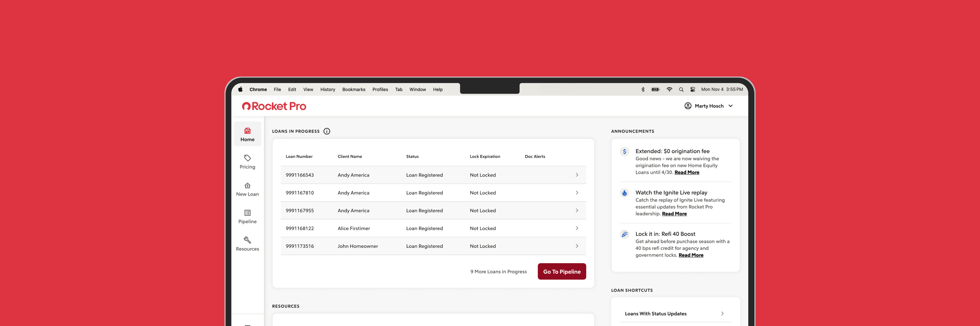The height and width of the screenshot is (326, 980).
Task: Click Loans In Progress info icon
Action: [327, 131]
